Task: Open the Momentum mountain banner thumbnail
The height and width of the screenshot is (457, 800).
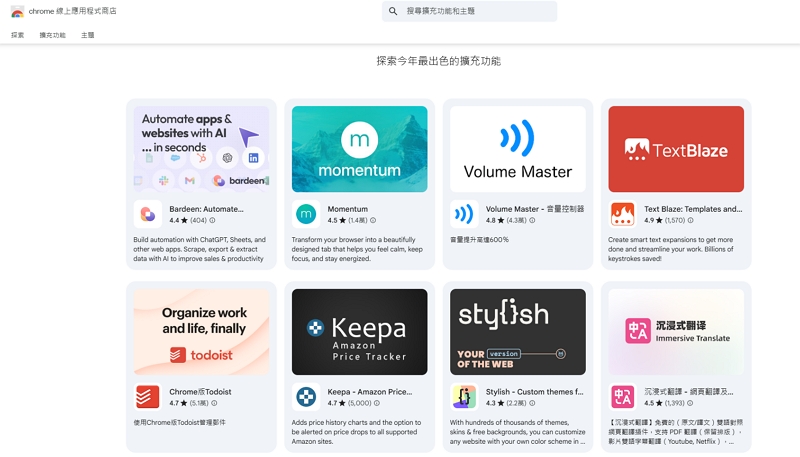Action: coord(360,149)
